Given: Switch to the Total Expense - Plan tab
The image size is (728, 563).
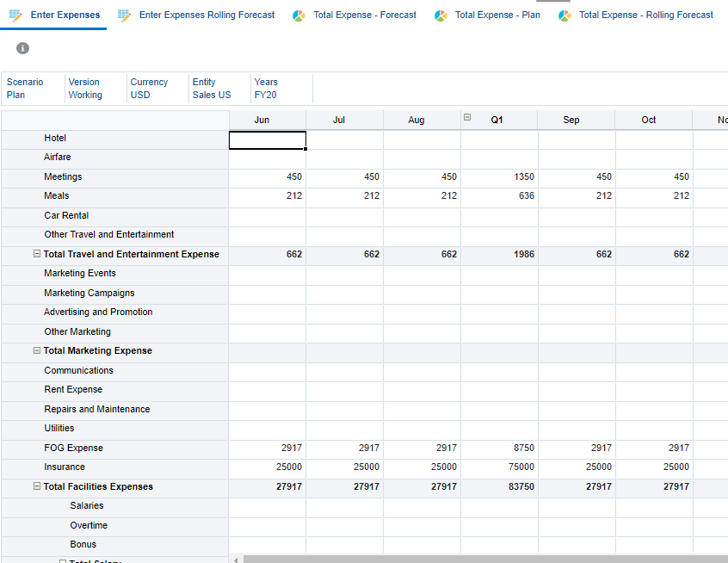Looking at the screenshot, I should (x=497, y=15).
